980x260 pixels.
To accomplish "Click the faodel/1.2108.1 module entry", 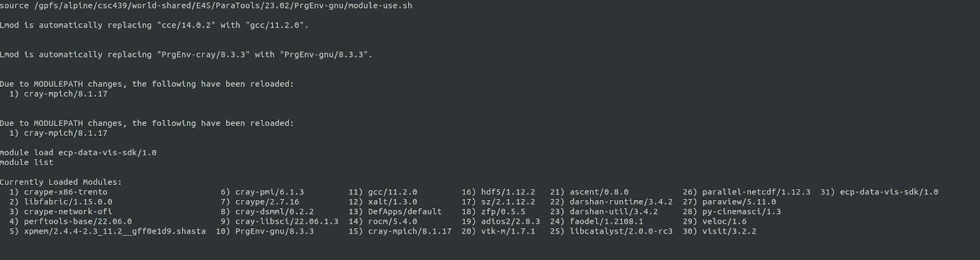I will point(606,221).
